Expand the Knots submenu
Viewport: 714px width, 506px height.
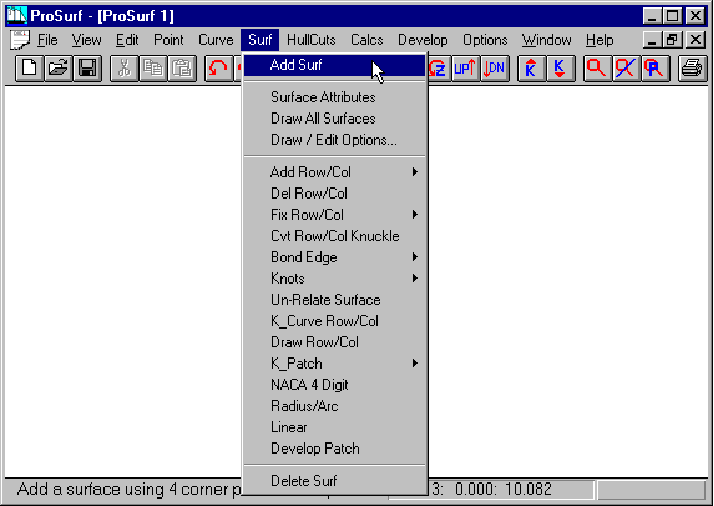tap(335, 278)
